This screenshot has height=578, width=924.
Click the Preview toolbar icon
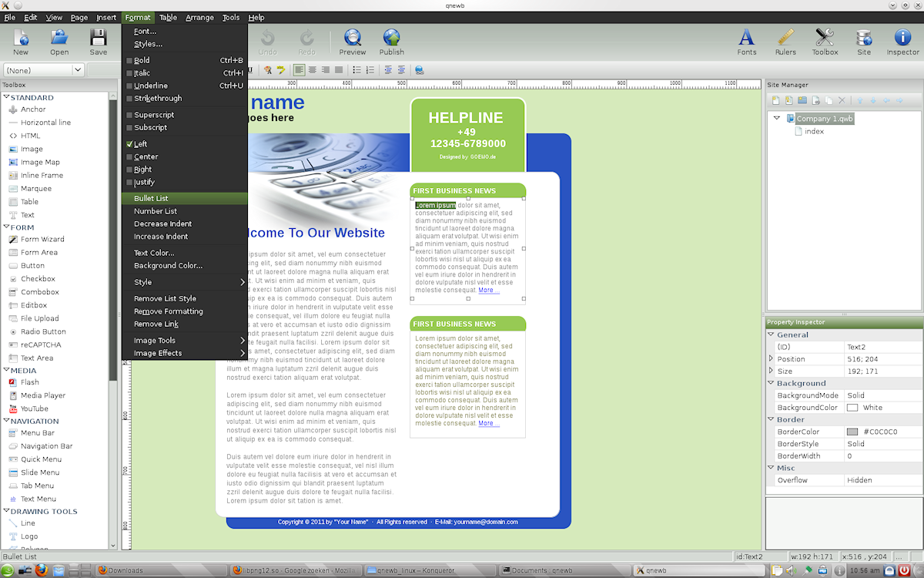point(353,42)
